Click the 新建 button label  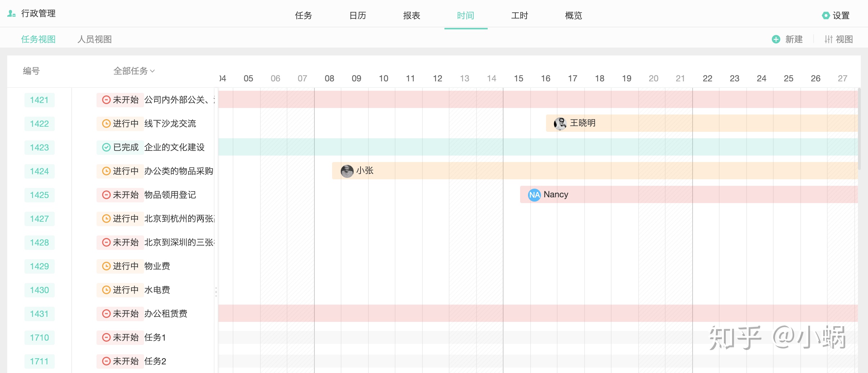pyautogui.click(x=794, y=39)
